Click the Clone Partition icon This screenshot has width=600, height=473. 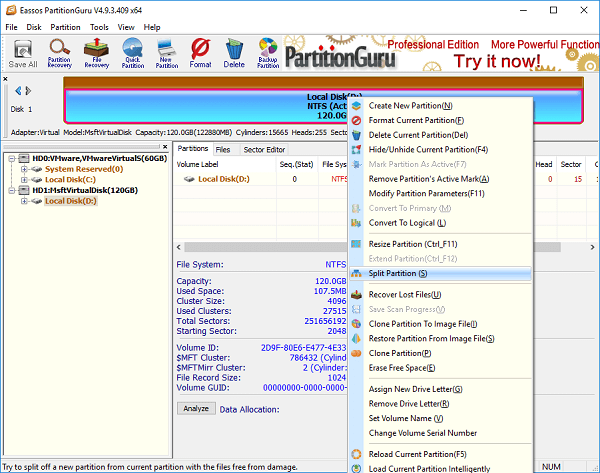tap(356, 353)
